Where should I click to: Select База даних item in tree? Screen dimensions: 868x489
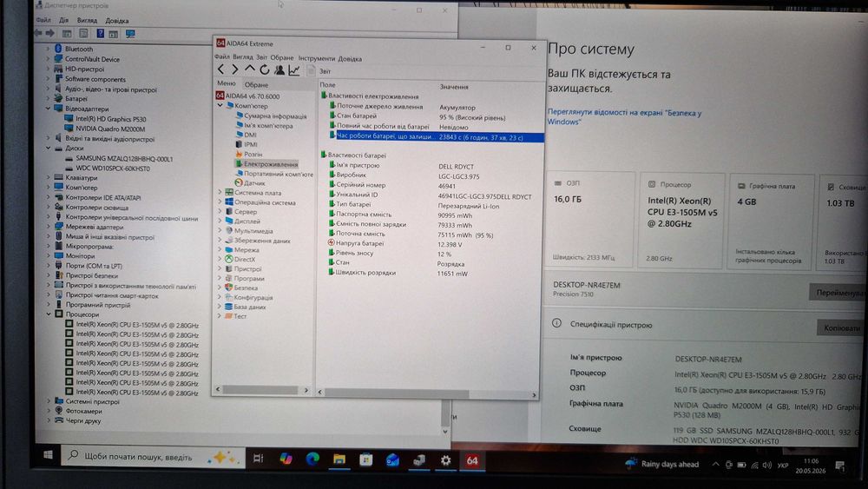[250, 307]
